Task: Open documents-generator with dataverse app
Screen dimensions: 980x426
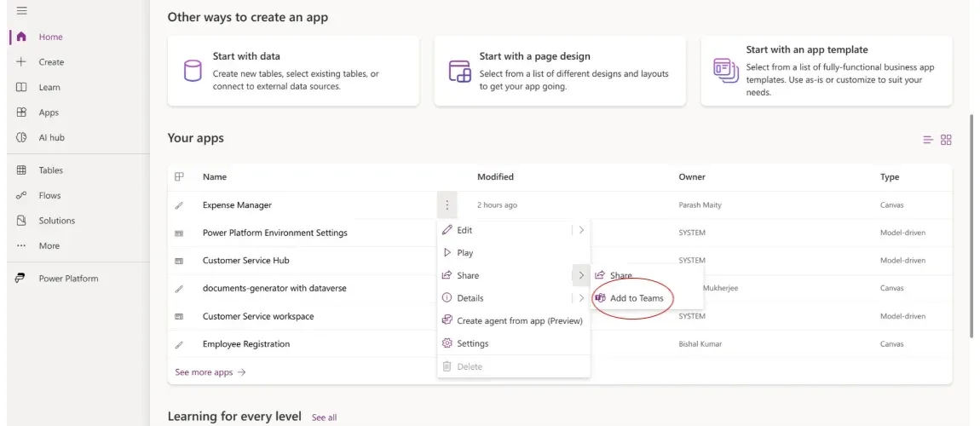Action: pyautogui.click(x=274, y=289)
